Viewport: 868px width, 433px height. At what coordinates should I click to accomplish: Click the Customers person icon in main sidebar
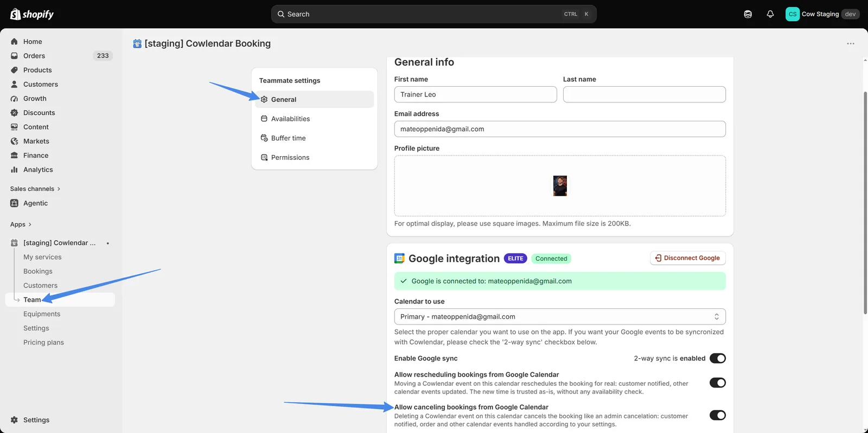click(15, 84)
